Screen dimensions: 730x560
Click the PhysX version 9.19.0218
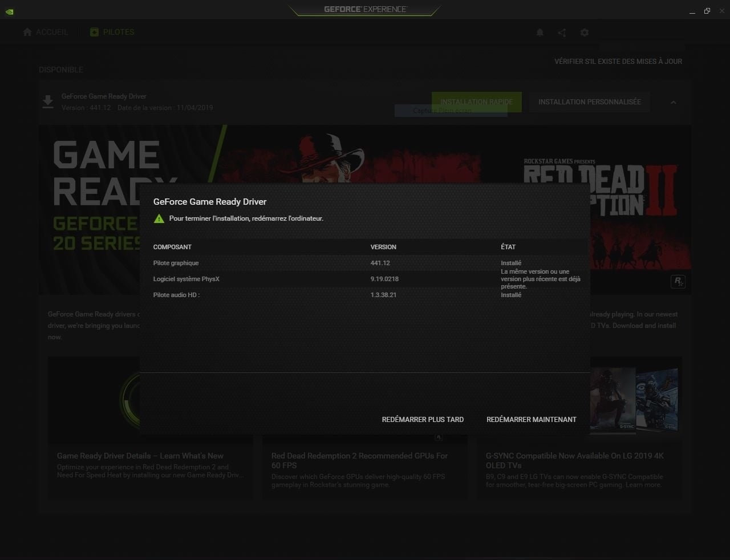(x=384, y=279)
